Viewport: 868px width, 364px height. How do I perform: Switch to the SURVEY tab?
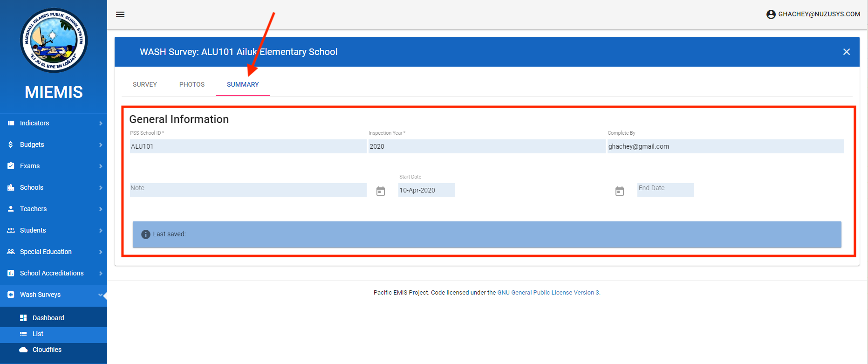click(145, 84)
